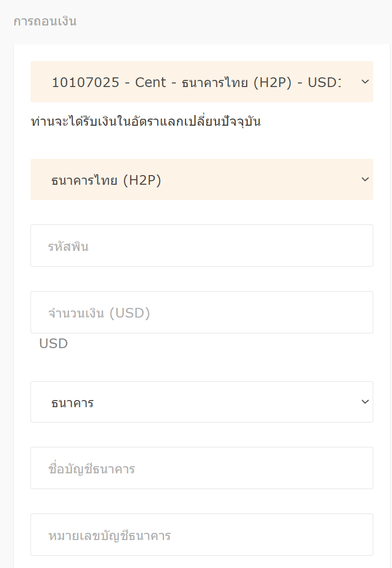Click the ธนาคารไทย (H2P) method label
Screen dimensions: 392x568
pos(106,179)
